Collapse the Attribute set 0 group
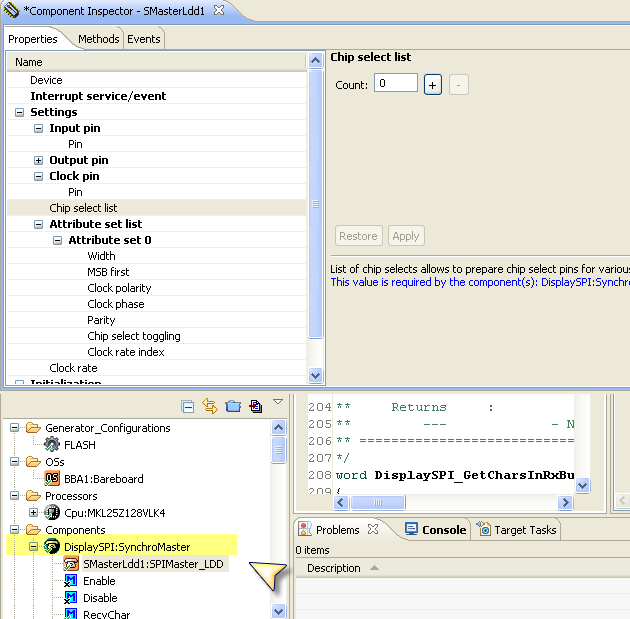 point(57,241)
